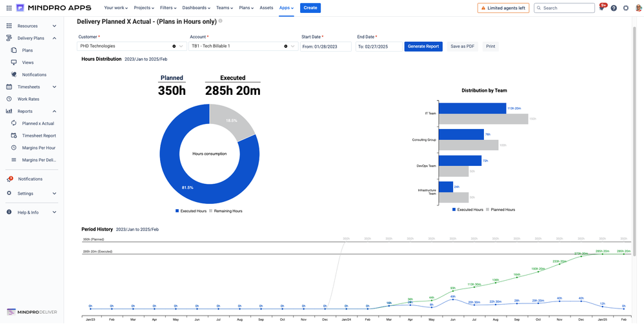Image resolution: width=644 pixels, height=324 pixels.
Task: Toggle Executed Hours legend under team chart
Action: point(468,209)
